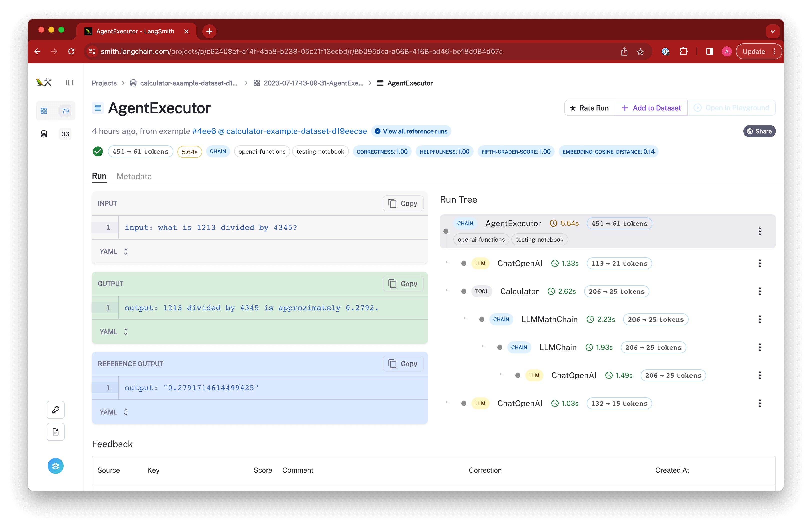The height and width of the screenshot is (528, 812).
Task: Open AgentExecutor run tree options menu
Action: pos(759,231)
